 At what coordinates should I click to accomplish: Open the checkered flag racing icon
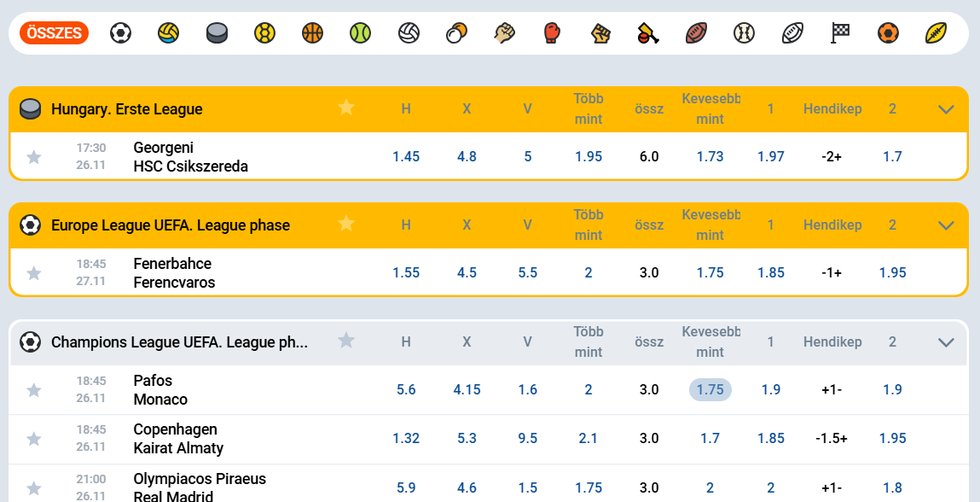(x=841, y=33)
